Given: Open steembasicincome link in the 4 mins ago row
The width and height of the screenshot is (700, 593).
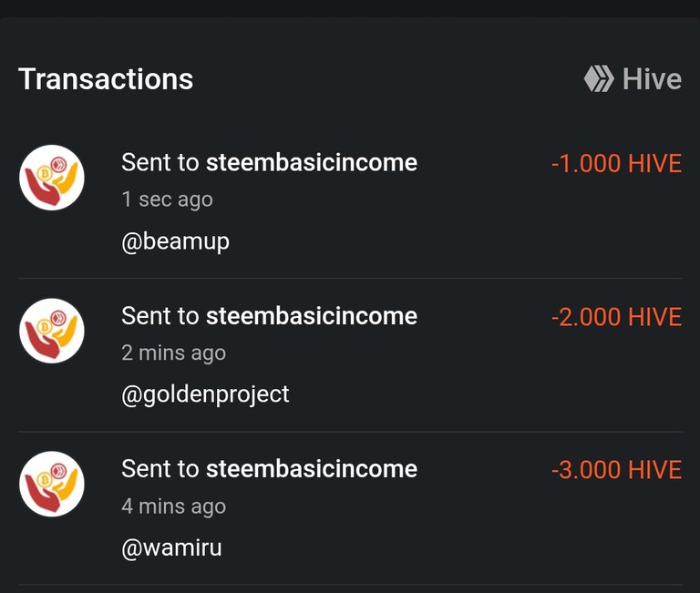Looking at the screenshot, I should pos(312,469).
